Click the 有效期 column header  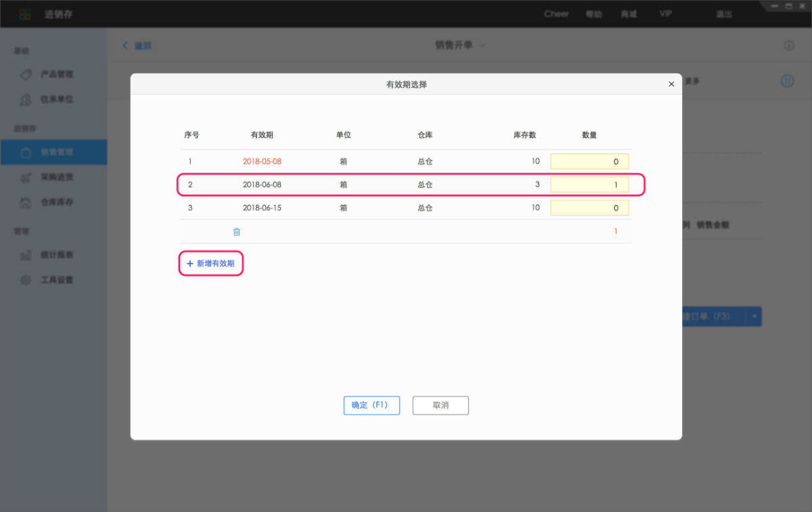[262, 135]
